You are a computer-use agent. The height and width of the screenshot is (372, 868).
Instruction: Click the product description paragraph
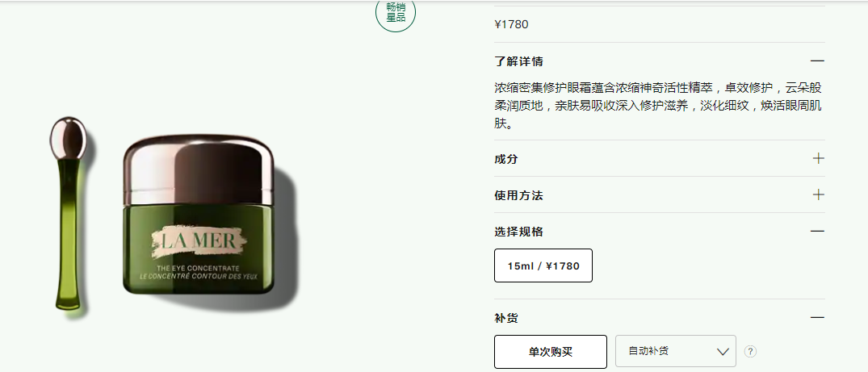click(x=657, y=105)
